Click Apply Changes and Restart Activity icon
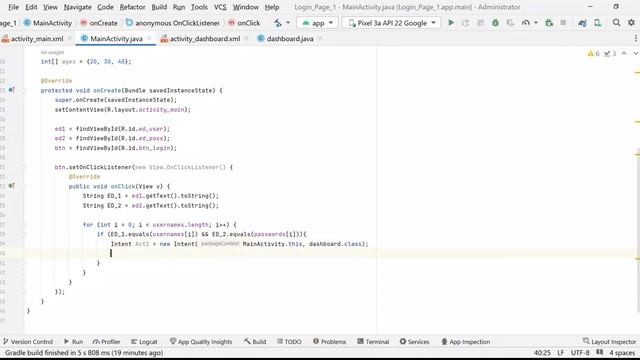The height and width of the screenshot is (360, 640). (465, 23)
